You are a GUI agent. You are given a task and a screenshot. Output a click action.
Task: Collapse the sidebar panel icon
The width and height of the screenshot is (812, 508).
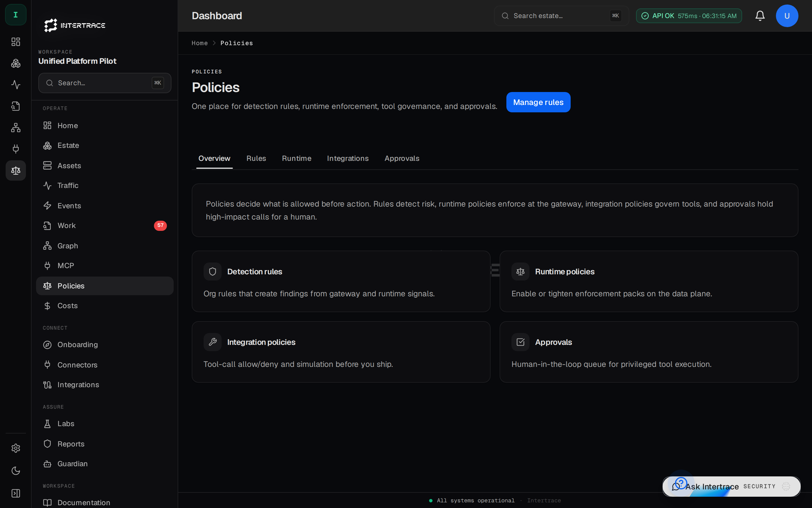pos(16,493)
